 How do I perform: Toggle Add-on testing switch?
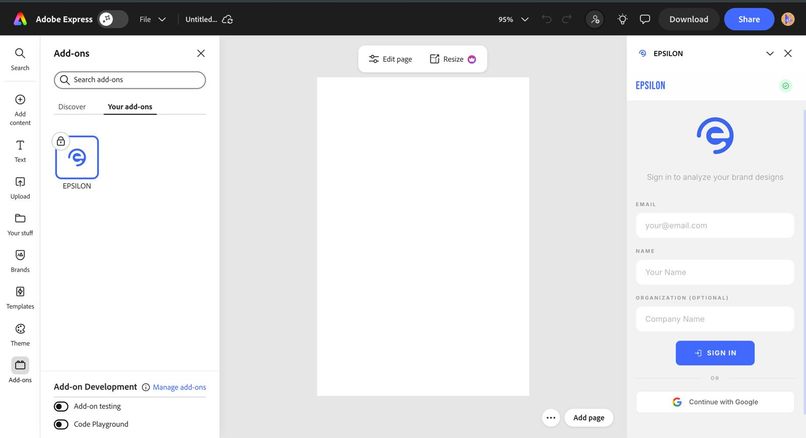tap(61, 407)
